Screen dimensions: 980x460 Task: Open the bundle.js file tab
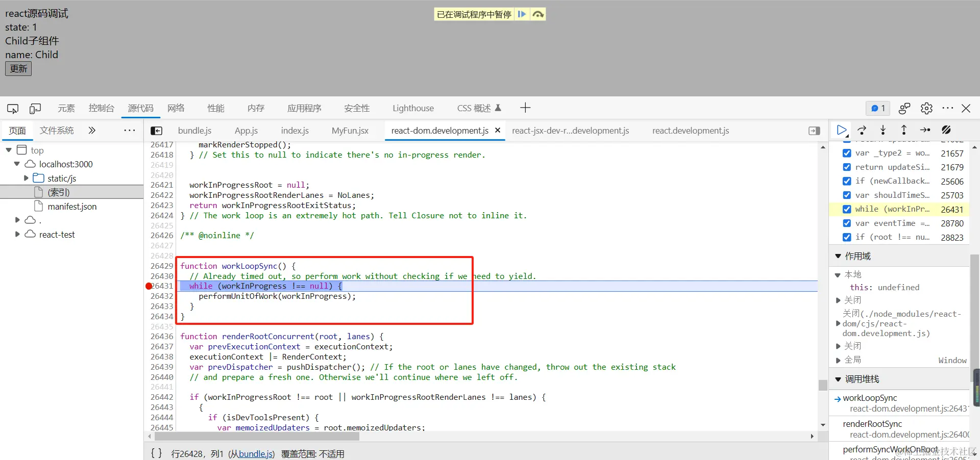[194, 131]
